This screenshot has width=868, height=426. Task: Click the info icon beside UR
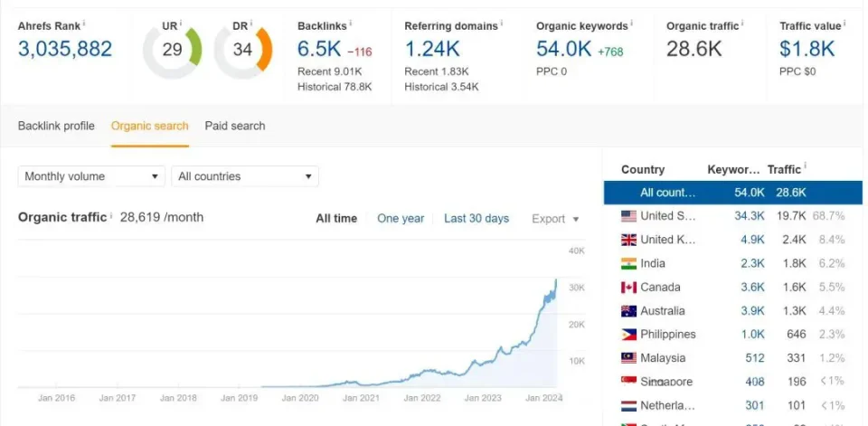[x=181, y=24]
